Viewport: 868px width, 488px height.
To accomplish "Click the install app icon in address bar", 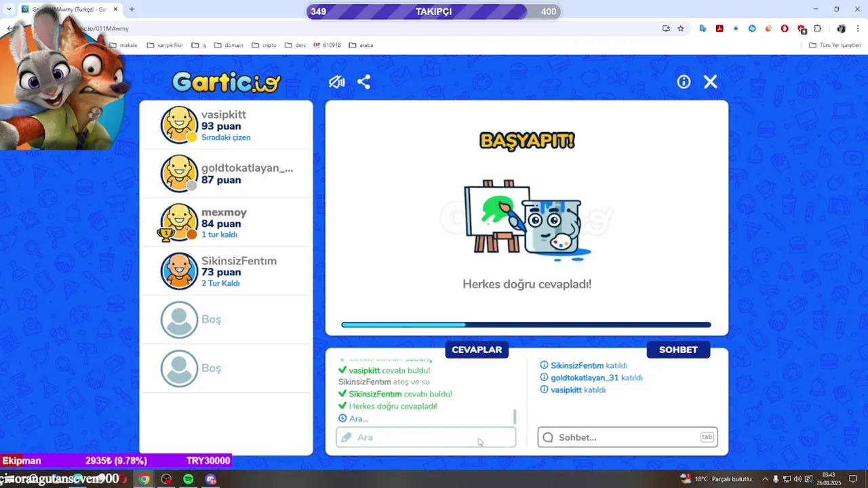I will 666,28.
